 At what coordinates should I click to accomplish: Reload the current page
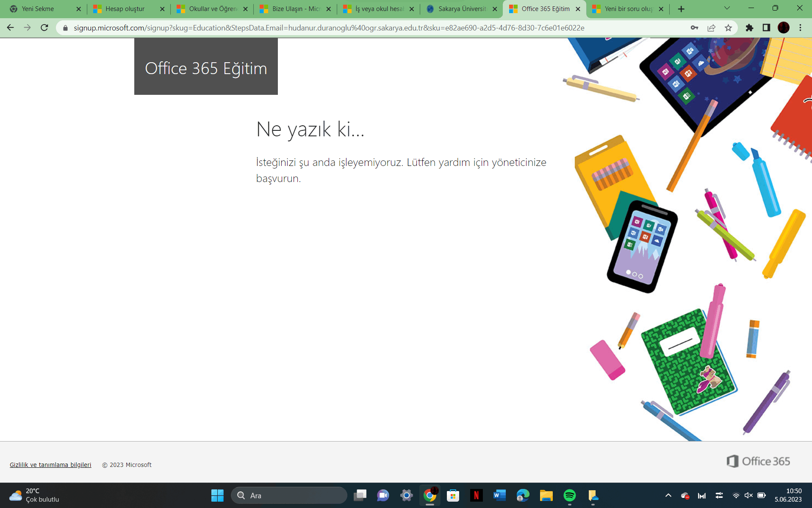click(44, 28)
